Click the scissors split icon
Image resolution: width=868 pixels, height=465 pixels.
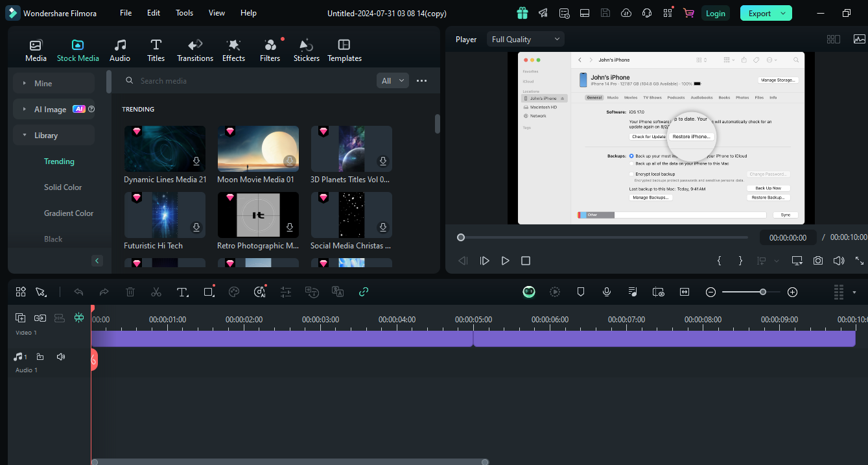pyautogui.click(x=156, y=292)
